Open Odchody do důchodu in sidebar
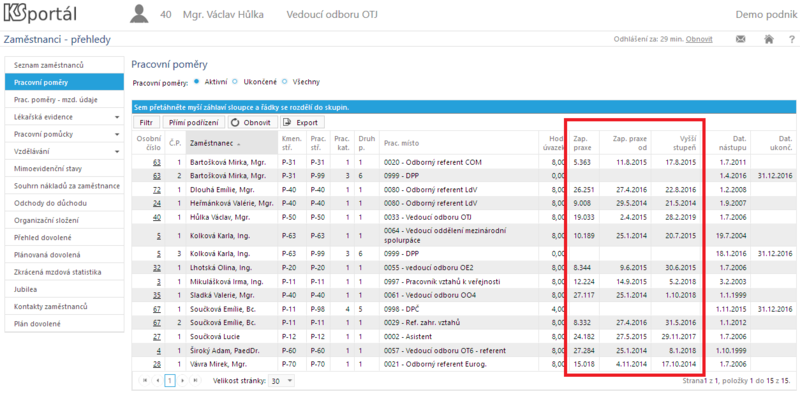The image size is (800, 394). [64, 203]
